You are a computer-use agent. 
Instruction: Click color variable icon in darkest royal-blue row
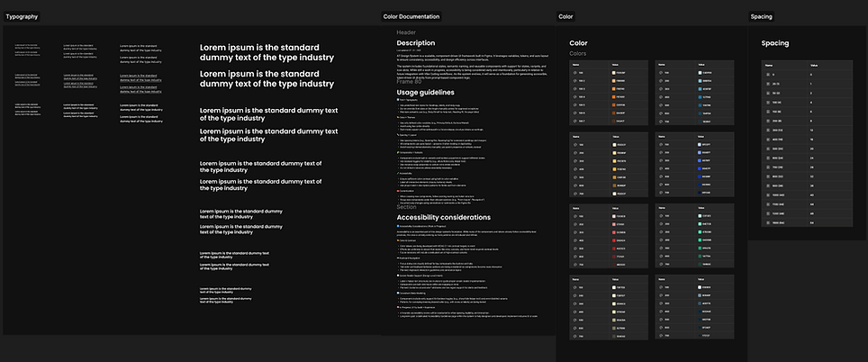661,193
